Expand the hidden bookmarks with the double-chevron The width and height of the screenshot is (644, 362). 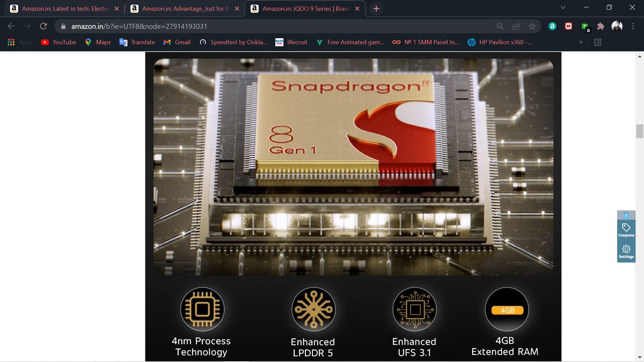(581, 42)
